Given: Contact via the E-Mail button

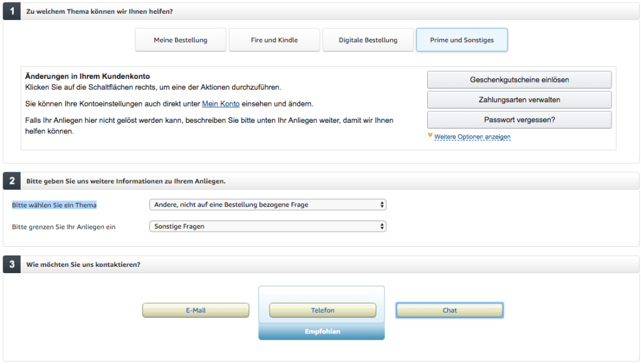Looking at the screenshot, I should click(196, 310).
